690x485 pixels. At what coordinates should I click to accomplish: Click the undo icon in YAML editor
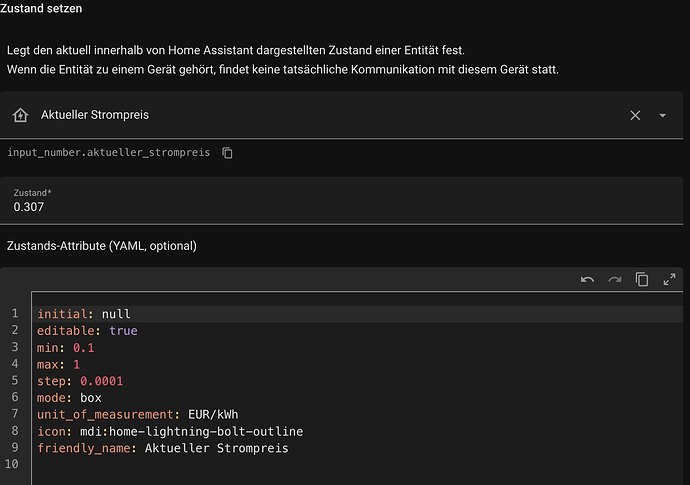[587, 280]
